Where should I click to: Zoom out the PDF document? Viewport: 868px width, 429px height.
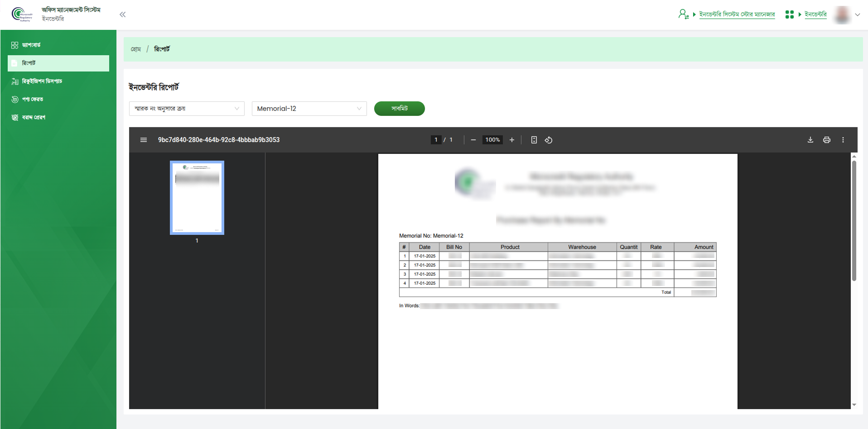[x=473, y=140]
